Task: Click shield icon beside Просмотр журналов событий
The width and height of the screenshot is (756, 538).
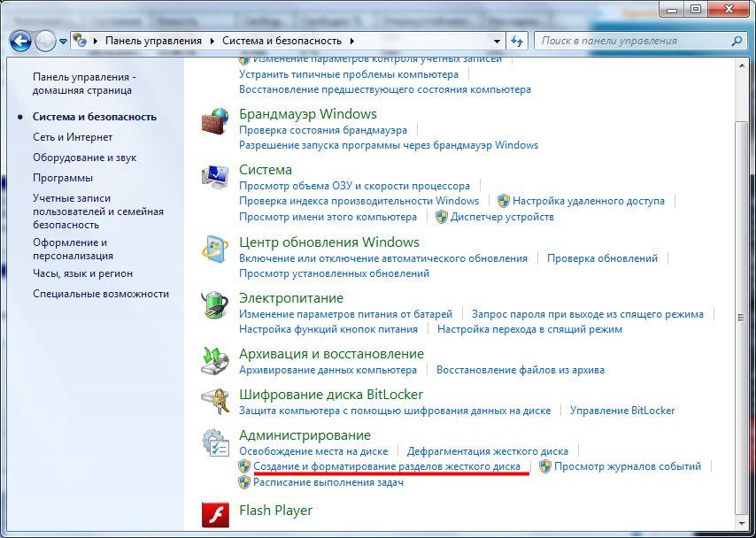Action: click(544, 466)
